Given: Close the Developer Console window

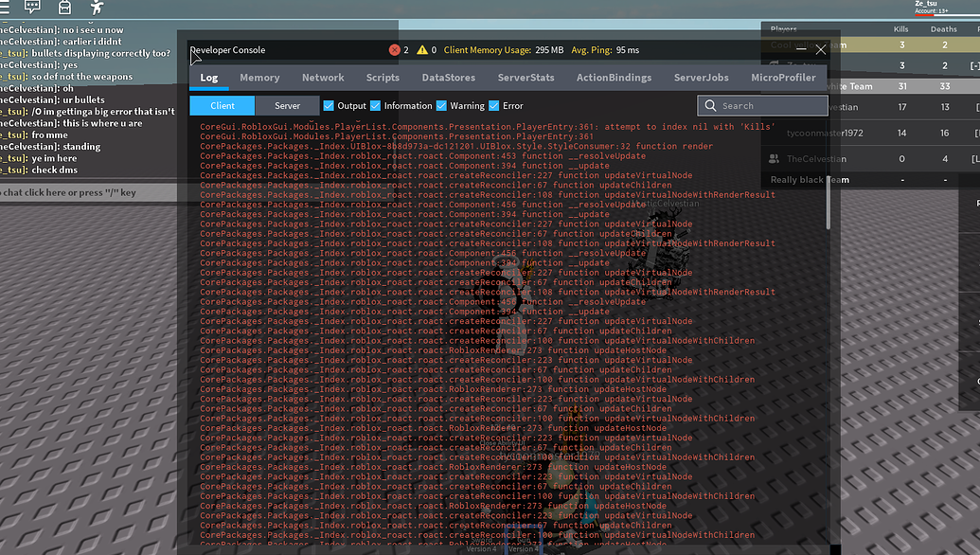Looking at the screenshot, I should 821,49.
